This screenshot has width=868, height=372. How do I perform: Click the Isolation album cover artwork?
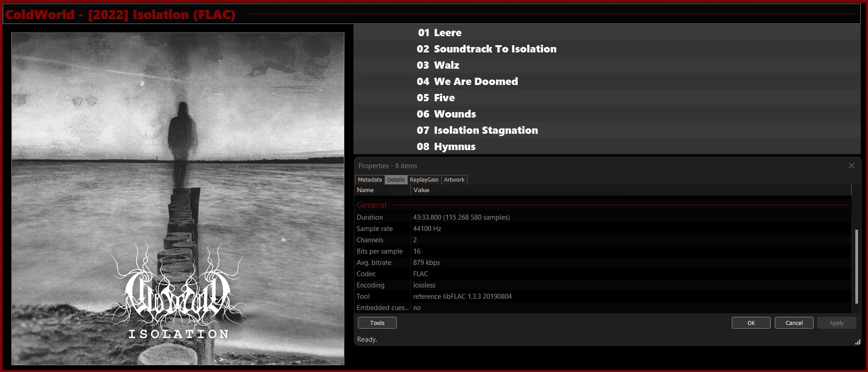tap(178, 198)
